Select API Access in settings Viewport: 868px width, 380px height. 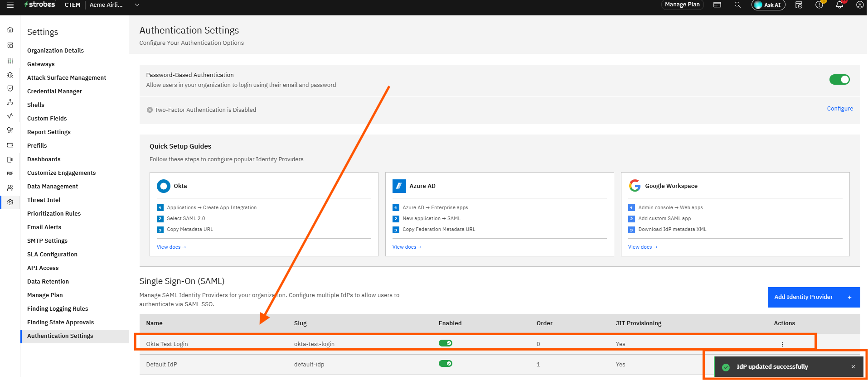(x=43, y=268)
